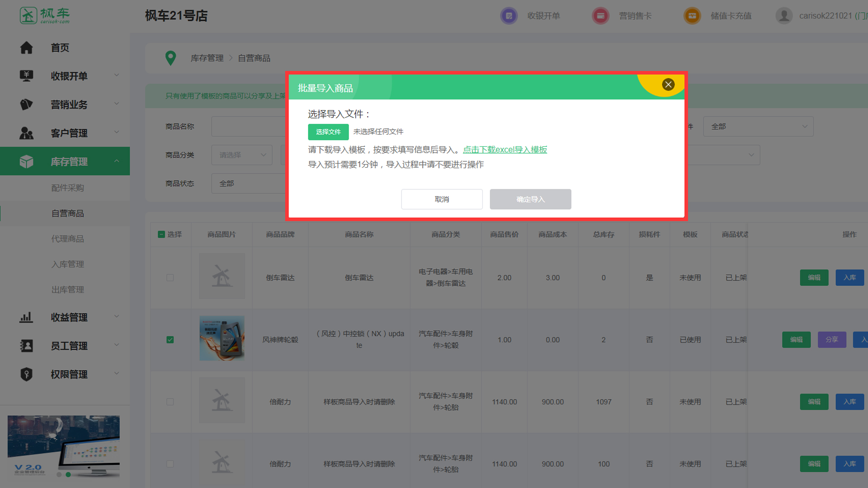Expand the 营销业务 sidebar menu

69,104
